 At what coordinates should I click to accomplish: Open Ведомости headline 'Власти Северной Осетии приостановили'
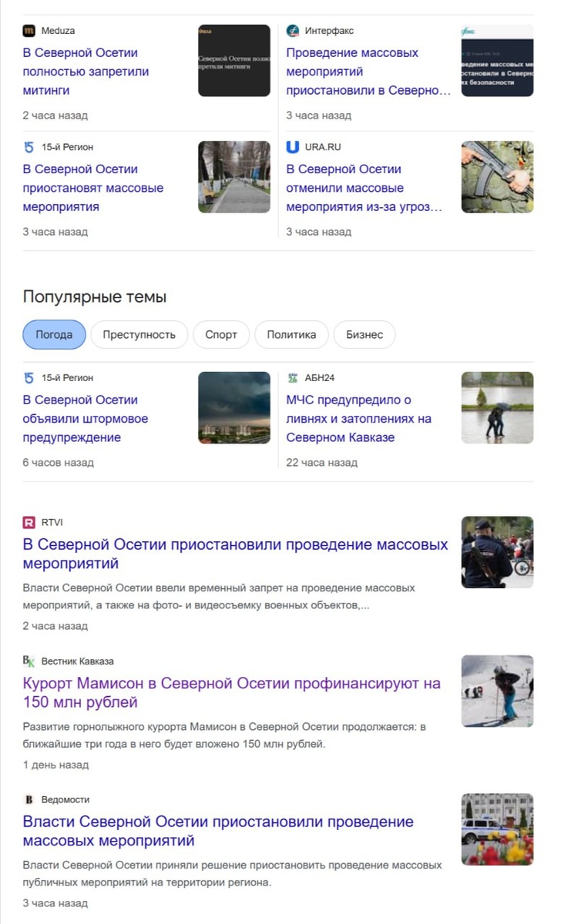click(x=219, y=831)
